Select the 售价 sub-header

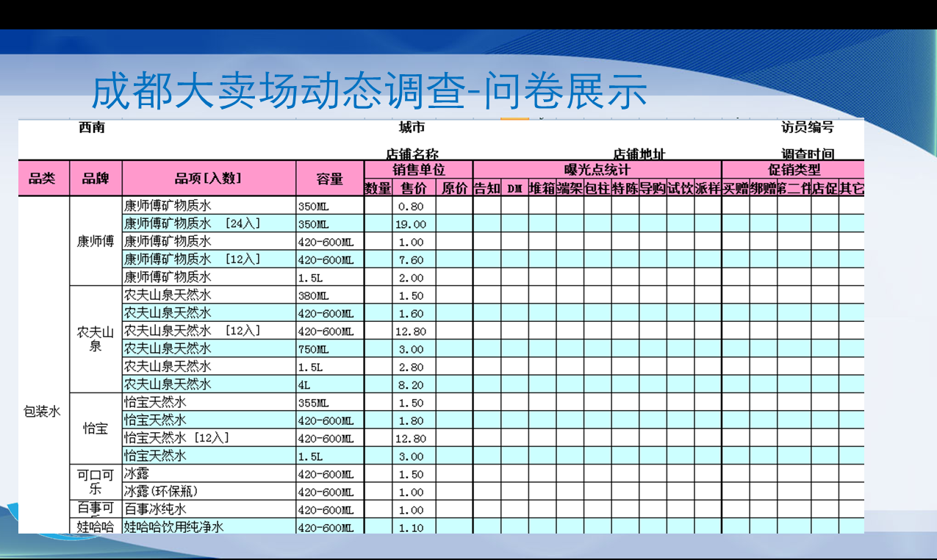pyautogui.click(x=413, y=187)
